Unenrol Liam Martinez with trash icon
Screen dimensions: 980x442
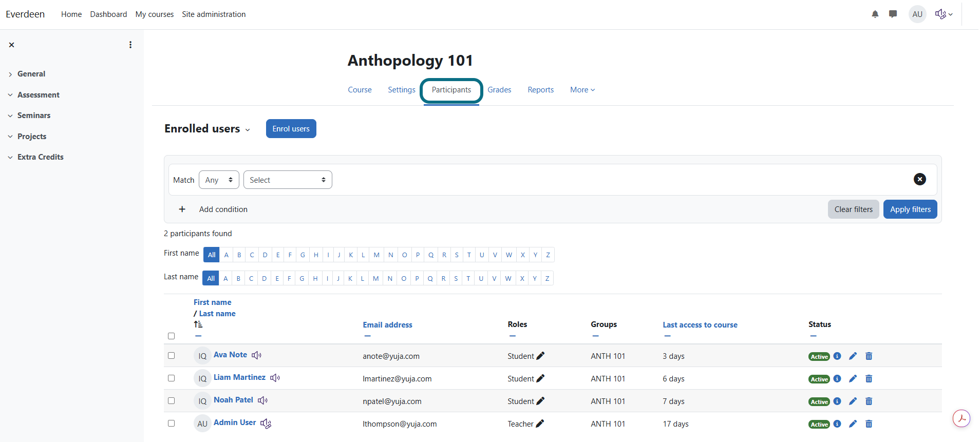pos(869,379)
